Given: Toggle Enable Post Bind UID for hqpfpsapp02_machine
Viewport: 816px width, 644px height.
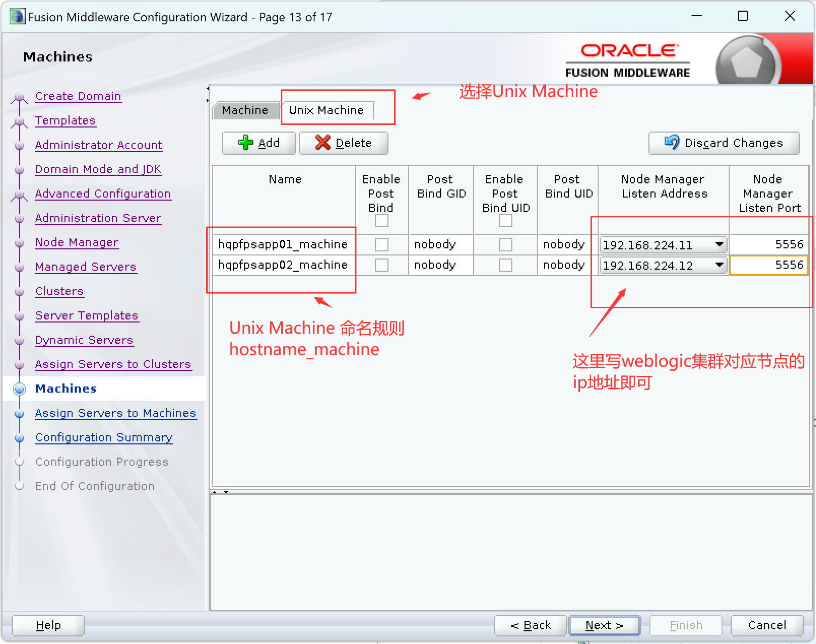Looking at the screenshot, I should pos(506,265).
